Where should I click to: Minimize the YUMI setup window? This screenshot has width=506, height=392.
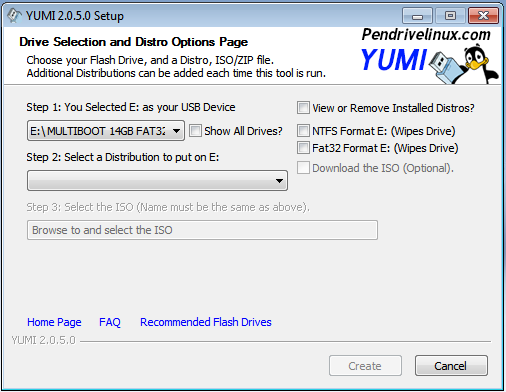[417, 16]
